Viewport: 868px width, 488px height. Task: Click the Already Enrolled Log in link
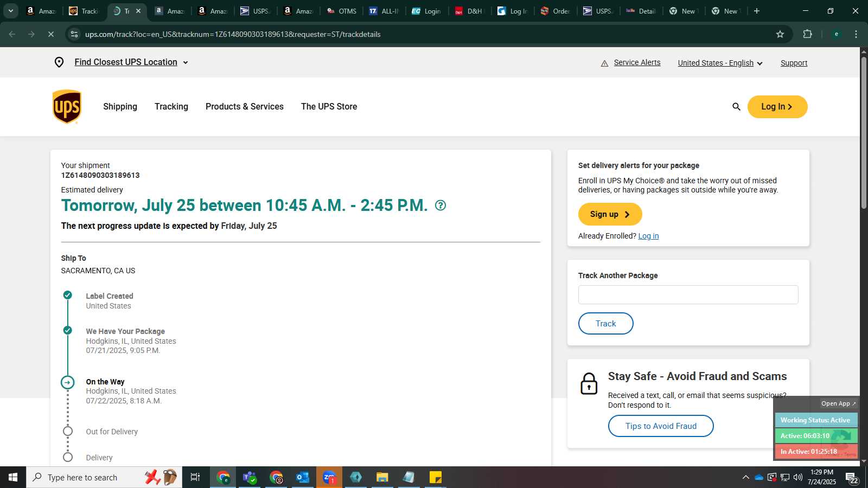coord(648,236)
